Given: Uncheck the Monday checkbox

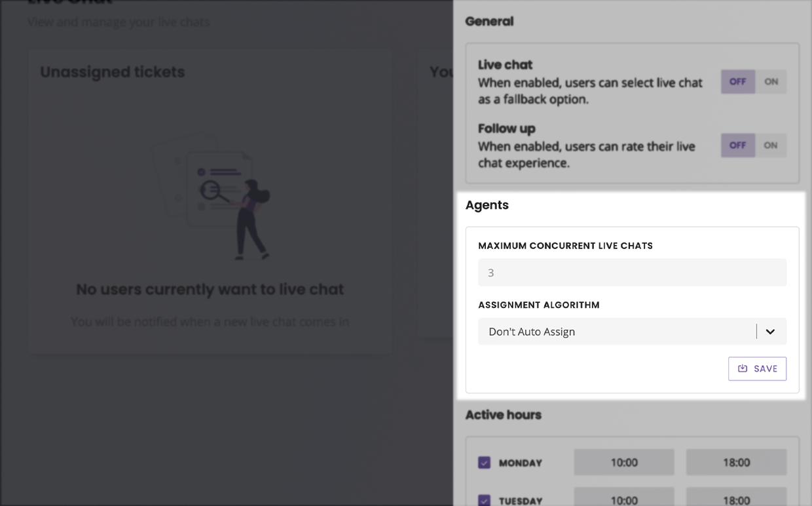Looking at the screenshot, I should pos(484,463).
